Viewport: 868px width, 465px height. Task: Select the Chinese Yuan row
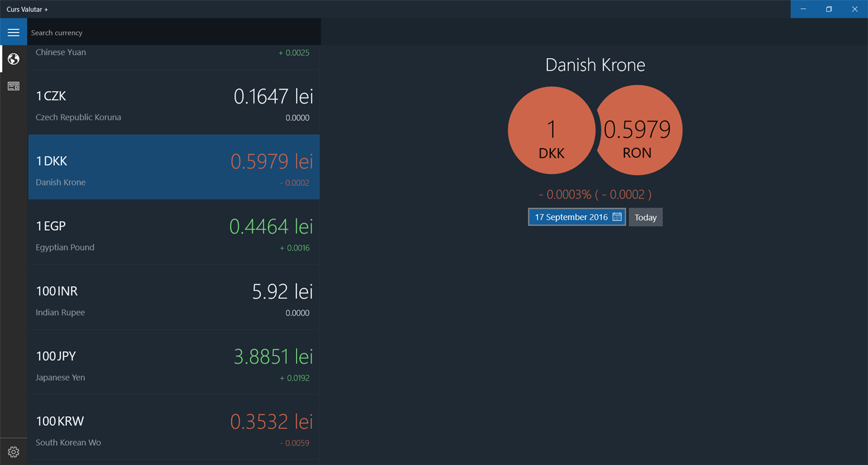[174, 57]
